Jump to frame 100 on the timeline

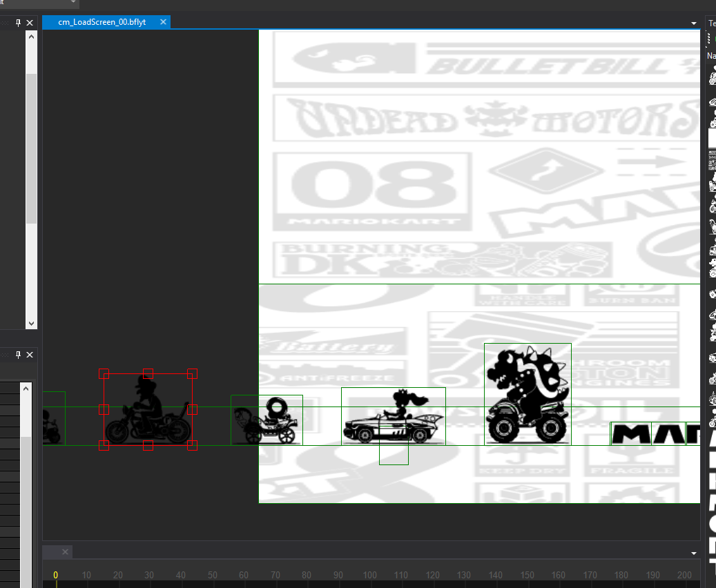coord(370,575)
